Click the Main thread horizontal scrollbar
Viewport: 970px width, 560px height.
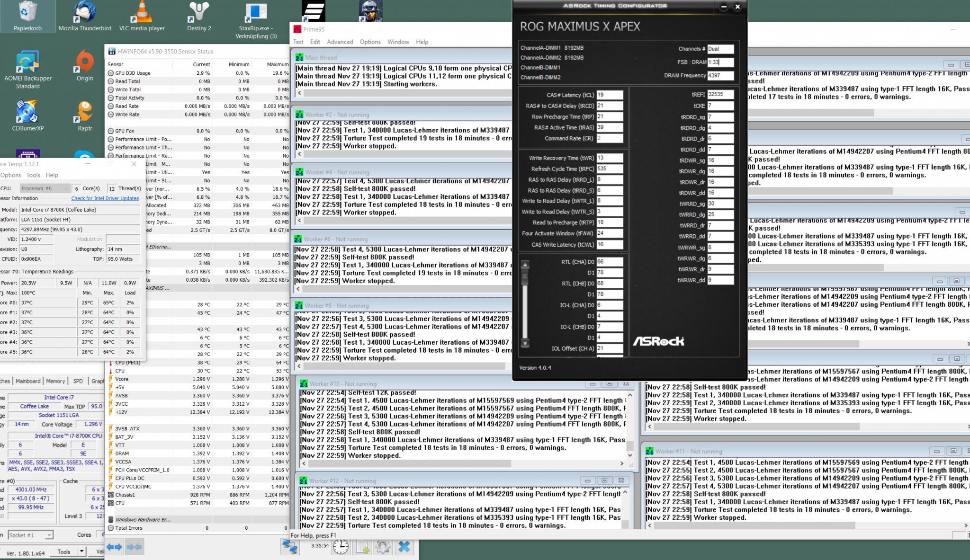(x=403, y=93)
